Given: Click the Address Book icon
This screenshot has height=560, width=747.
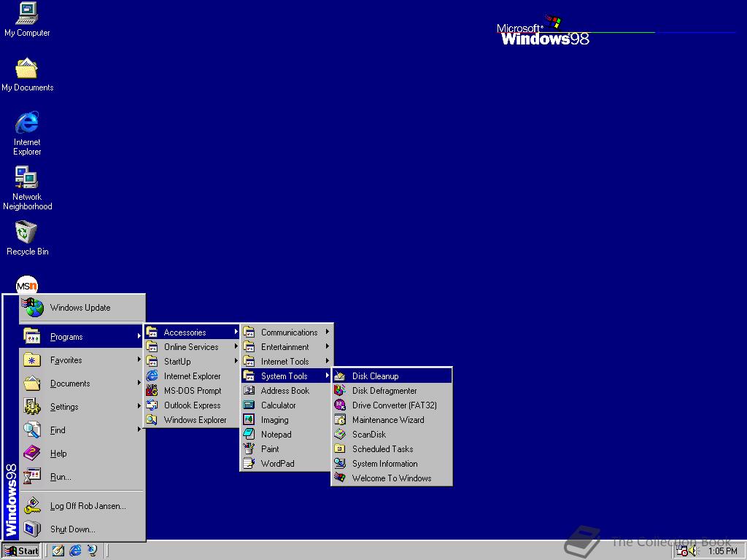Looking at the screenshot, I should (x=249, y=391).
